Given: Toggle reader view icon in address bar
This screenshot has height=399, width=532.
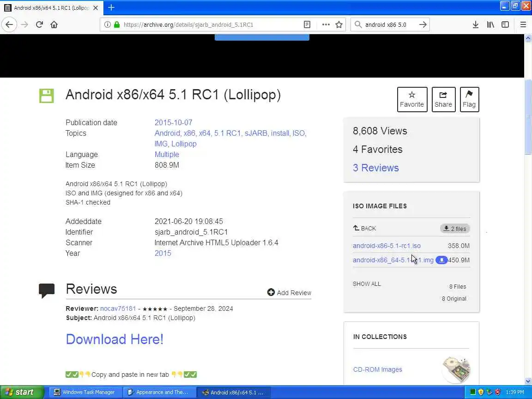Looking at the screenshot, I should click(307, 24).
